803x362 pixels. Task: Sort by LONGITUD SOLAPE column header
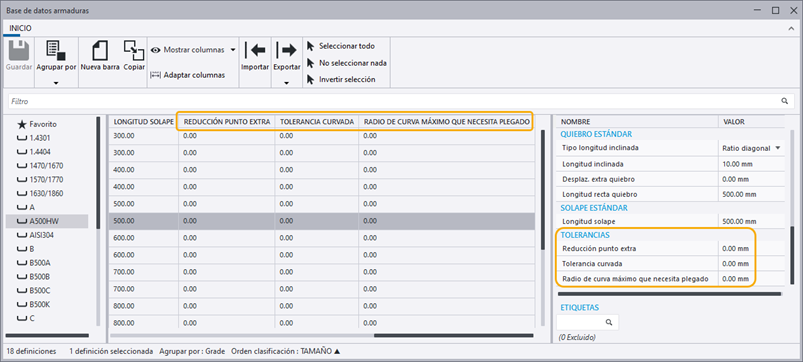144,122
